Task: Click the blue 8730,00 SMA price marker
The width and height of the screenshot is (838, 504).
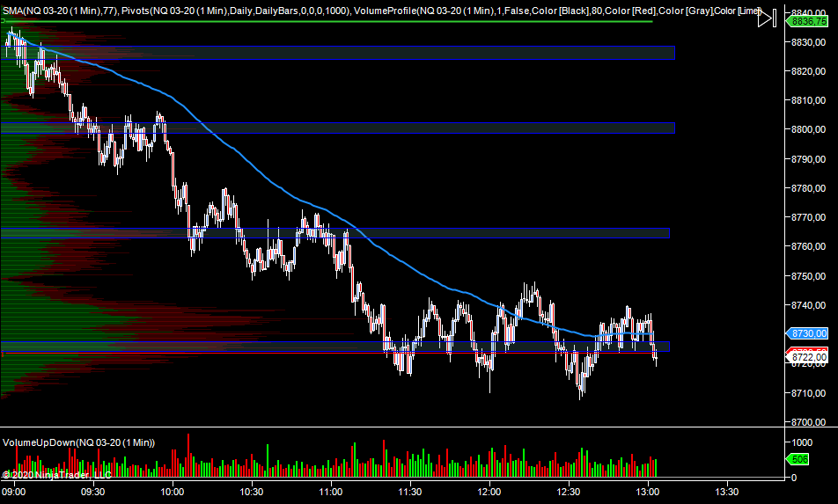Action: [808, 334]
